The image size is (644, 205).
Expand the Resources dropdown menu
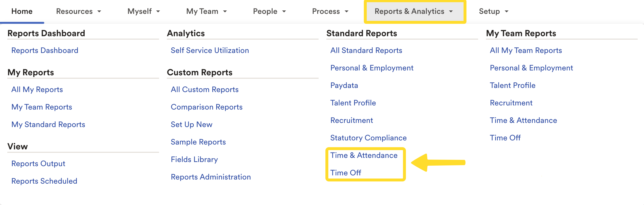pyautogui.click(x=78, y=11)
